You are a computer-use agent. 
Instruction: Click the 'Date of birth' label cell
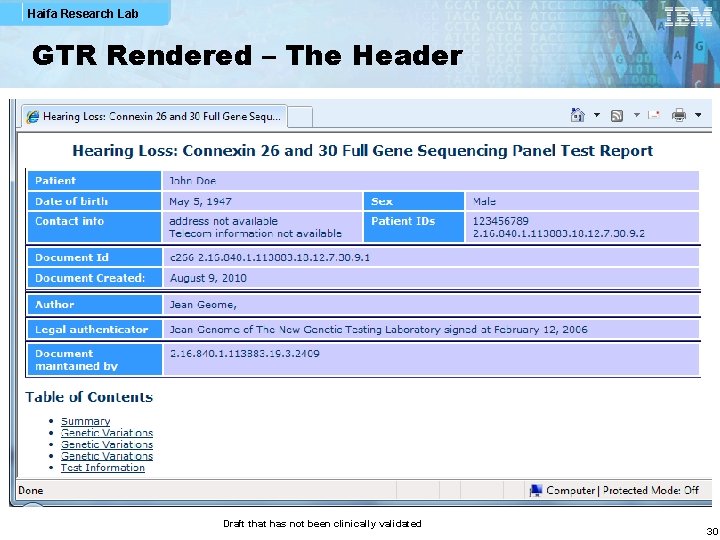(x=94, y=201)
